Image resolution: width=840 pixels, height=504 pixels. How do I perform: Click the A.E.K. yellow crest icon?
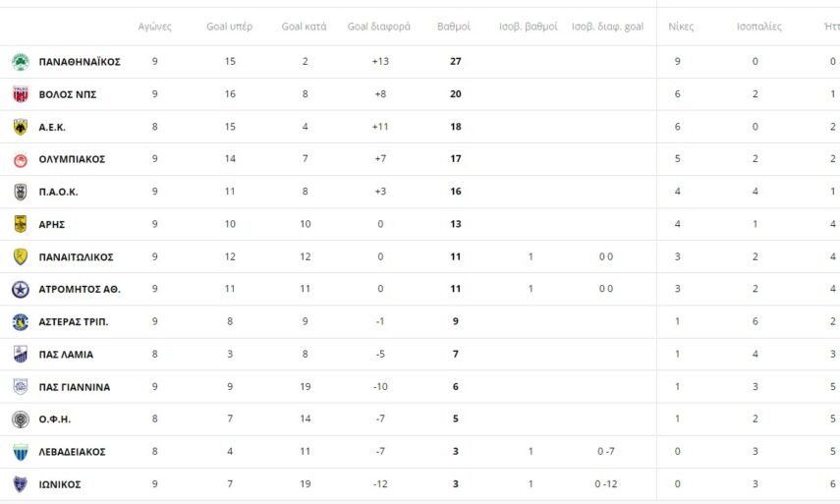point(20,127)
